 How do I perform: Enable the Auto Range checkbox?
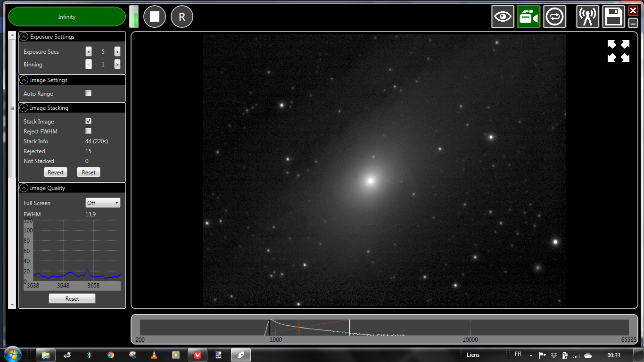click(88, 93)
